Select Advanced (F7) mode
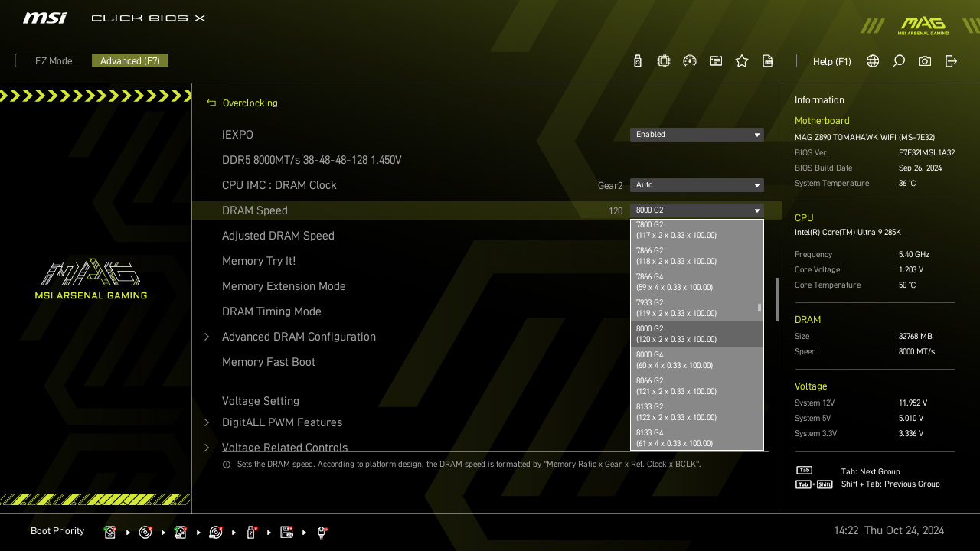The image size is (980, 551). 130,61
